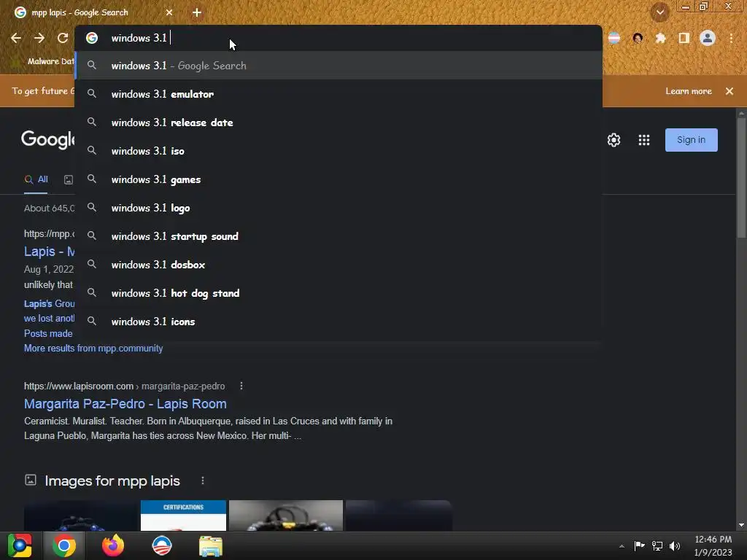Screen dimensions: 747x560
Task: Select suggestion 'windows 3.1 games'
Action: click(338, 179)
